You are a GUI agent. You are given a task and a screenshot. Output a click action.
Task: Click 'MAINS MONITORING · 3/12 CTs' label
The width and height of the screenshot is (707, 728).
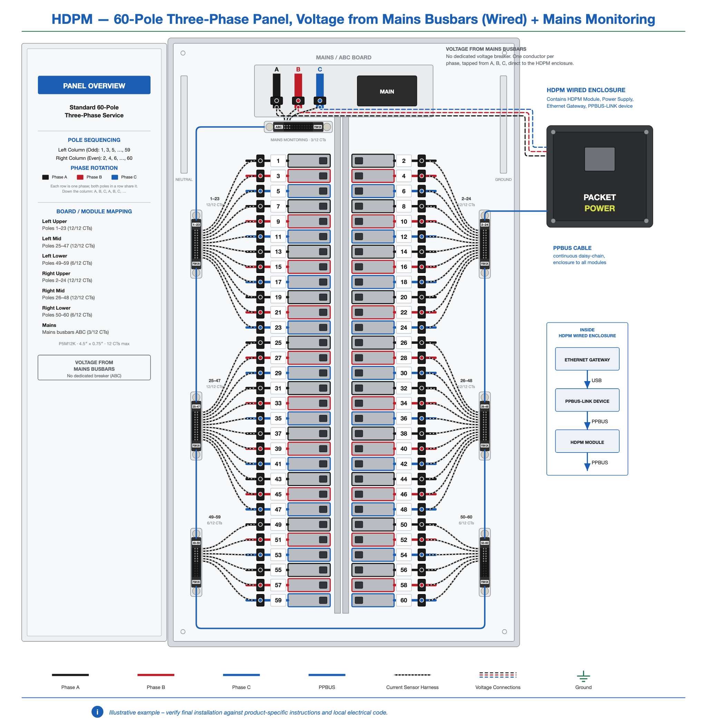pyautogui.click(x=298, y=140)
